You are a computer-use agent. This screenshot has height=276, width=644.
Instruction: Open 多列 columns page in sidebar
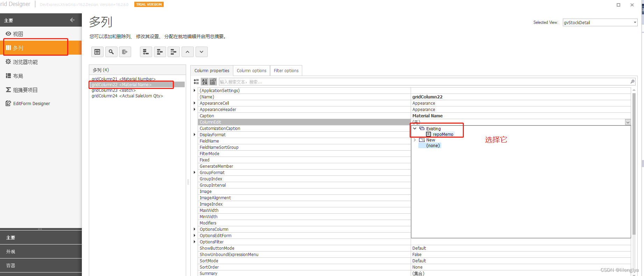41,48
